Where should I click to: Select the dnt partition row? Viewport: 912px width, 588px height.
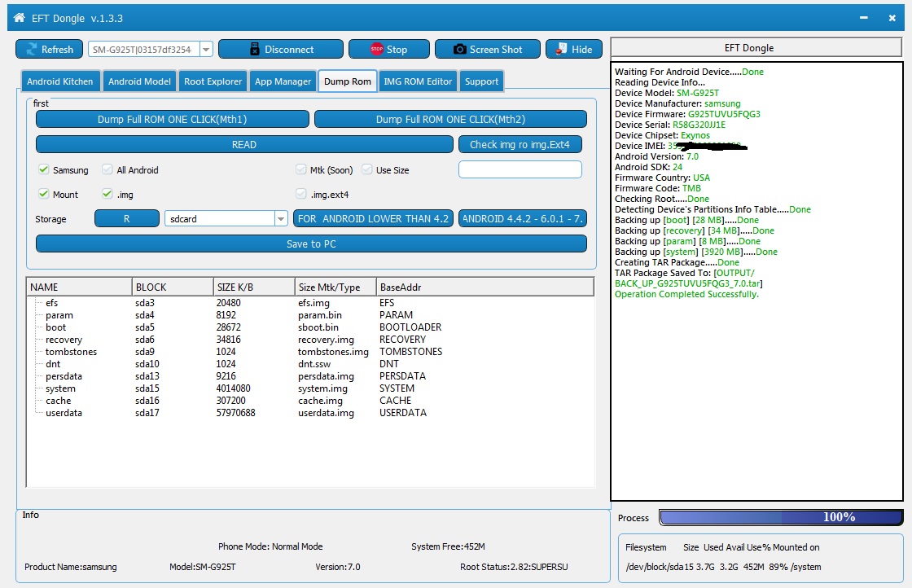[x=310, y=364]
